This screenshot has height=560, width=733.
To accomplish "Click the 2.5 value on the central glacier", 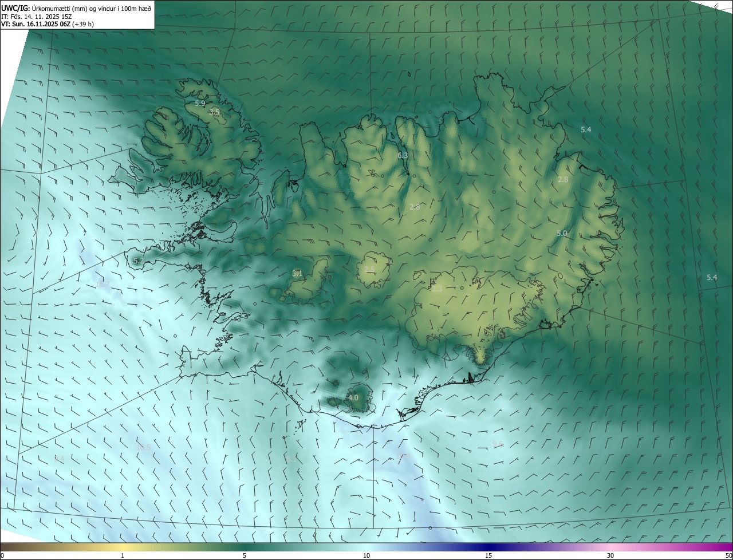I will pyautogui.click(x=369, y=270).
